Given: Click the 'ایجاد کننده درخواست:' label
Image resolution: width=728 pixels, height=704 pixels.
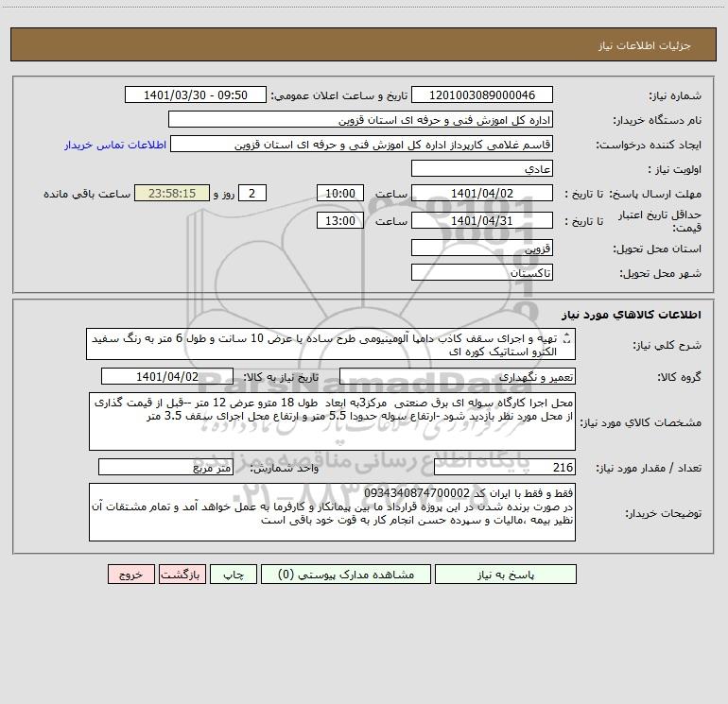Looking at the screenshot, I should [649, 145].
